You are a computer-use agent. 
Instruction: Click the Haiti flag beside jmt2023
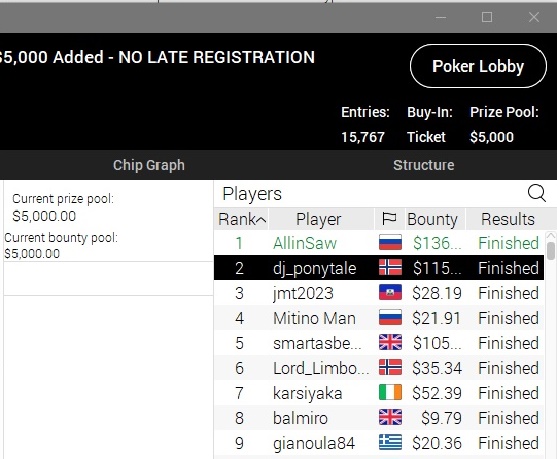tap(390, 293)
